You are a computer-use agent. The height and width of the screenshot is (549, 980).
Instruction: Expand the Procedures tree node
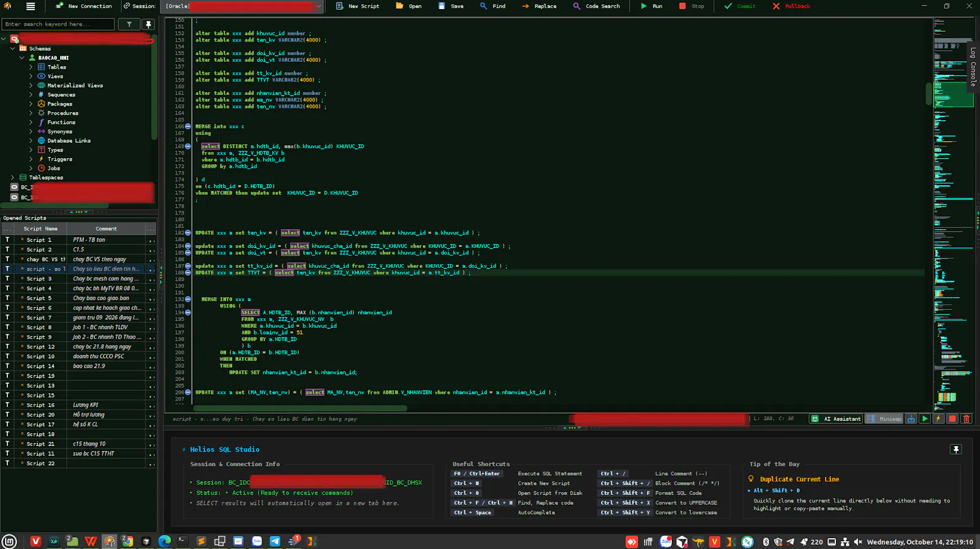(x=31, y=113)
